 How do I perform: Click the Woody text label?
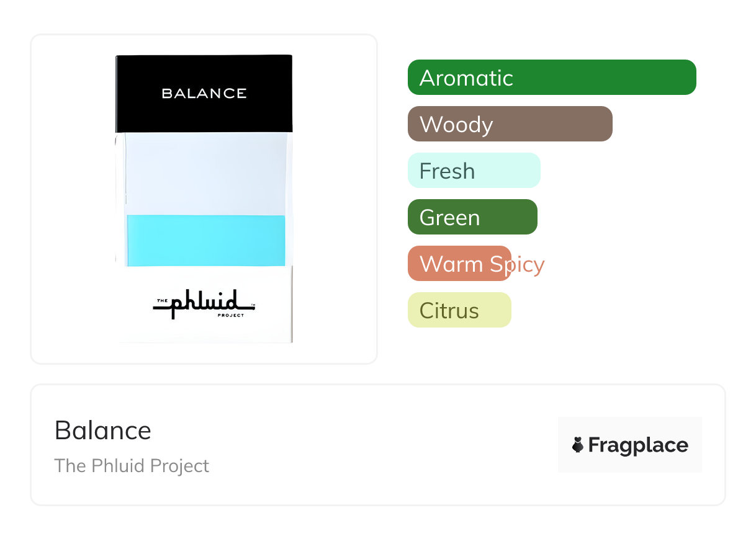[x=456, y=125]
